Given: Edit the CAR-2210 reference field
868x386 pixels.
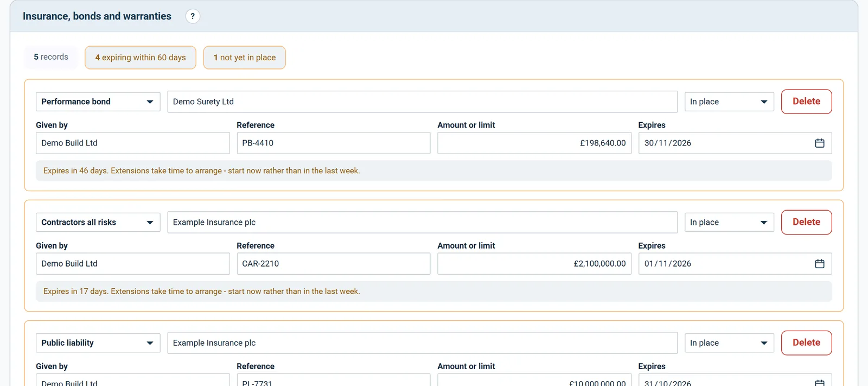Looking at the screenshot, I should tap(334, 263).
